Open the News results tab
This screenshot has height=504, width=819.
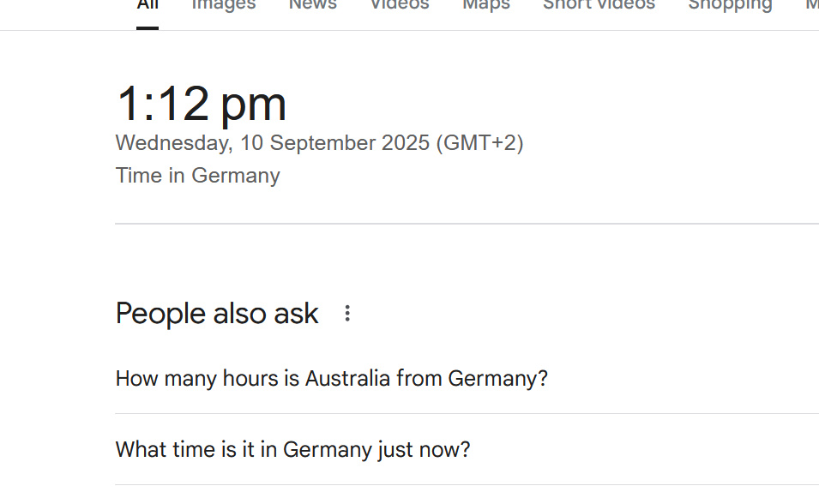[312, 5]
